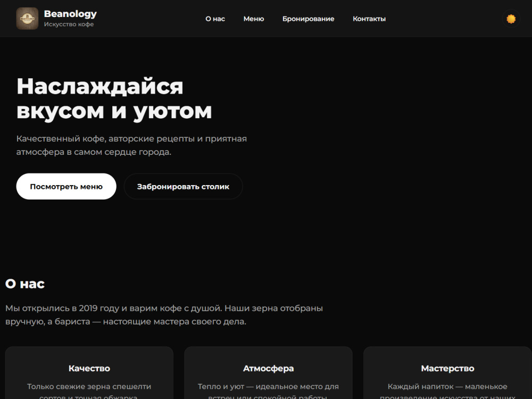Click the paragraph starting "Мы открылись в 2019"
The image size is (532, 399).
pos(164,315)
